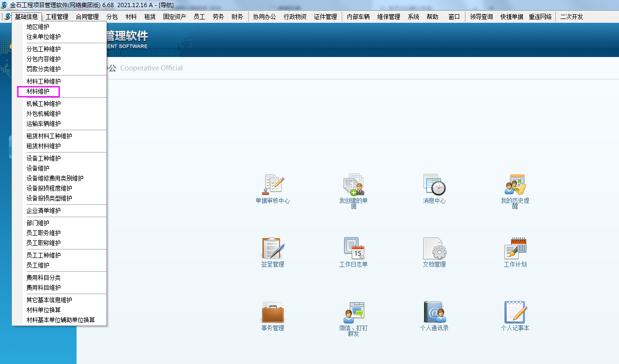Click 重连网络 in the menu bar
Image resolution: width=619 pixels, height=364 pixels.
click(x=540, y=17)
